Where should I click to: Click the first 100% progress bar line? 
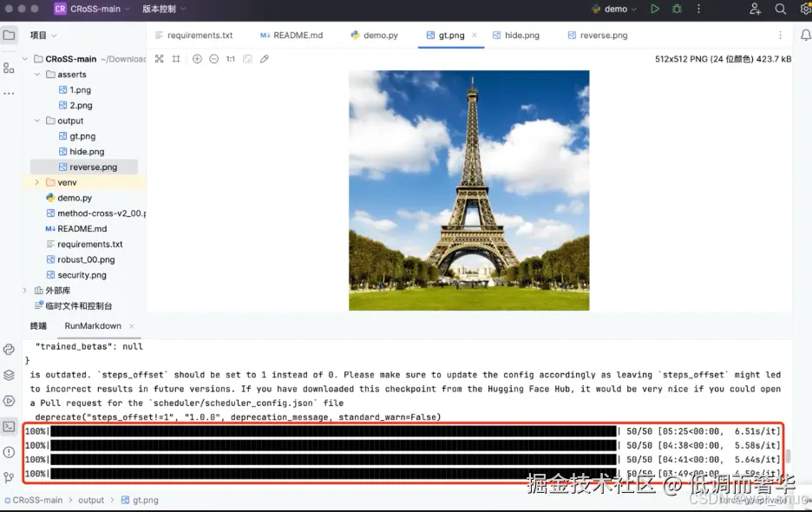coord(403,431)
